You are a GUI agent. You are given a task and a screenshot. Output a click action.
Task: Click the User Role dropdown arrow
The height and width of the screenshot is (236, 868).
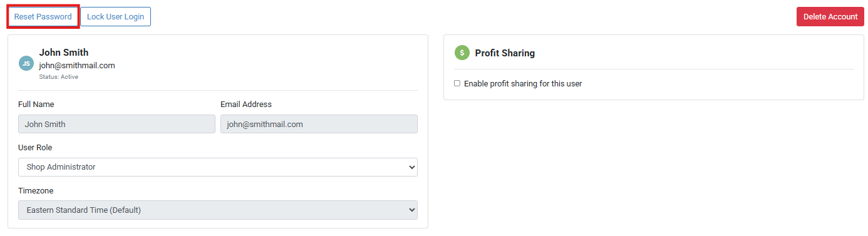[411, 167]
